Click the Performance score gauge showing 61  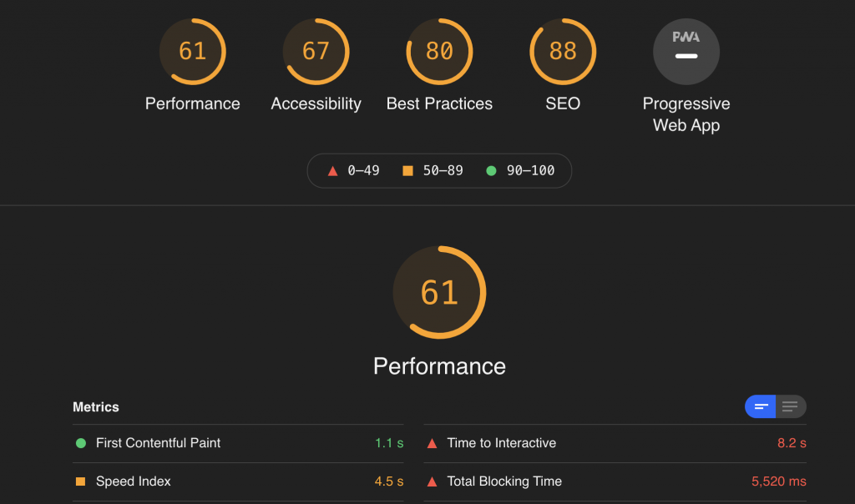tap(193, 52)
